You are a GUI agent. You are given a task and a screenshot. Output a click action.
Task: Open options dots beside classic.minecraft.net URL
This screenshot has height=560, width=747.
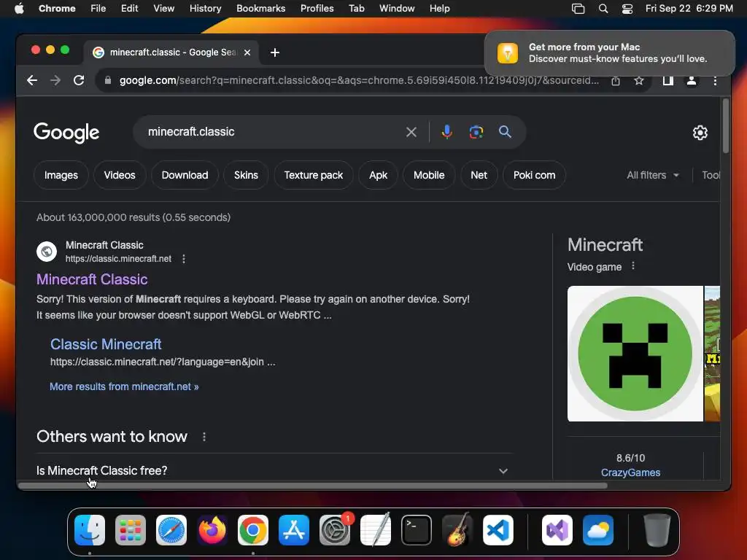pyautogui.click(x=184, y=259)
